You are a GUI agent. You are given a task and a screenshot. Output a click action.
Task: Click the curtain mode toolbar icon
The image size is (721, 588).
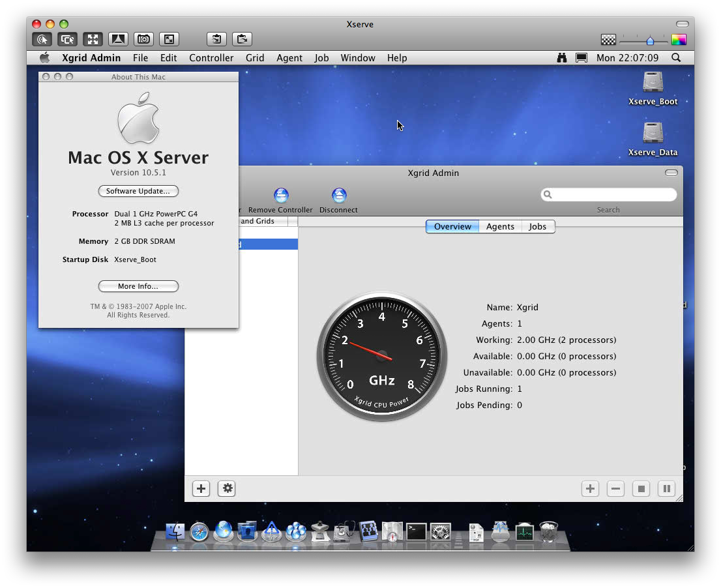(x=118, y=40)
